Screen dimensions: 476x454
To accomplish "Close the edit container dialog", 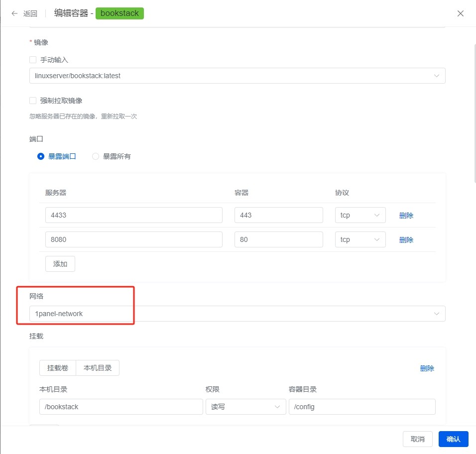I will [x=460, y=13].
